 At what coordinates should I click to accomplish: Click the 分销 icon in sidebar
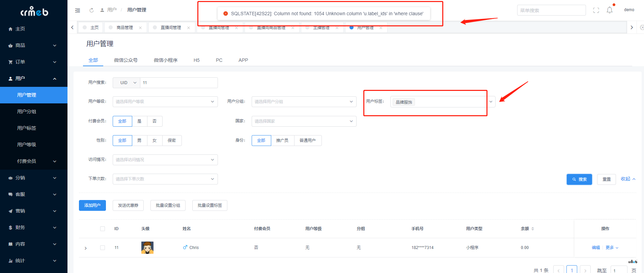(x=10, y=178)
